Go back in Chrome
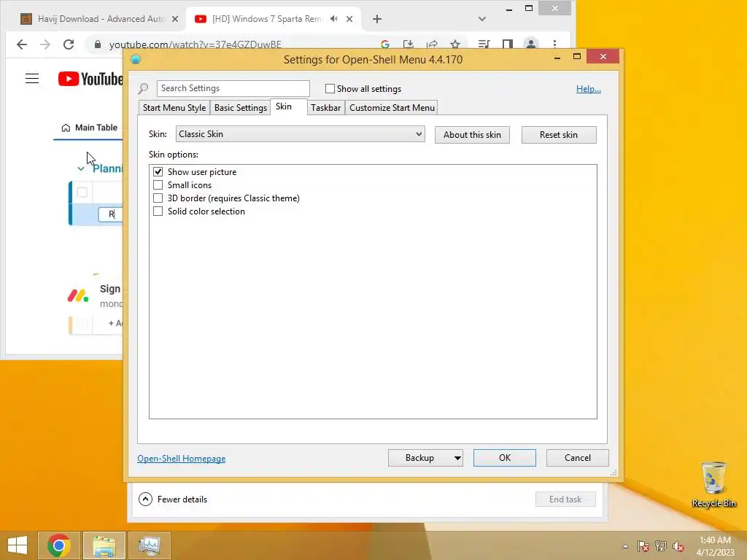The height and width of the screenshot is (560, 747). click(21, 44)
